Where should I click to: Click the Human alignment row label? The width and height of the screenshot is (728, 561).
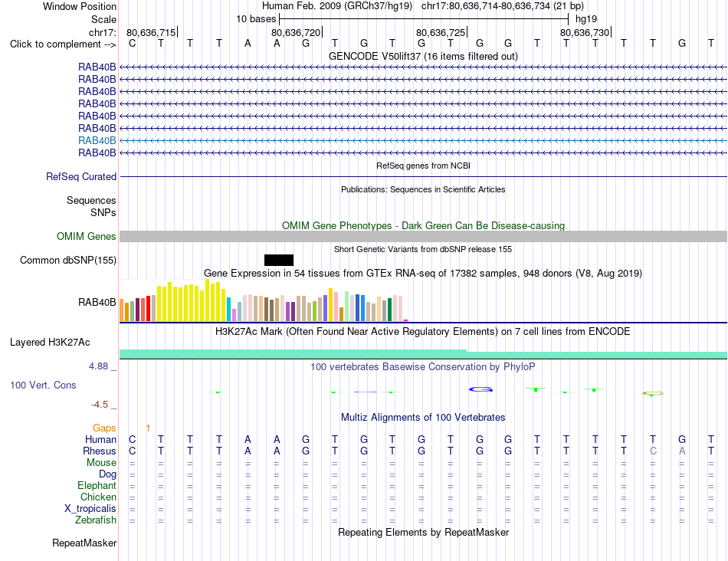click(x=100, y=439)
